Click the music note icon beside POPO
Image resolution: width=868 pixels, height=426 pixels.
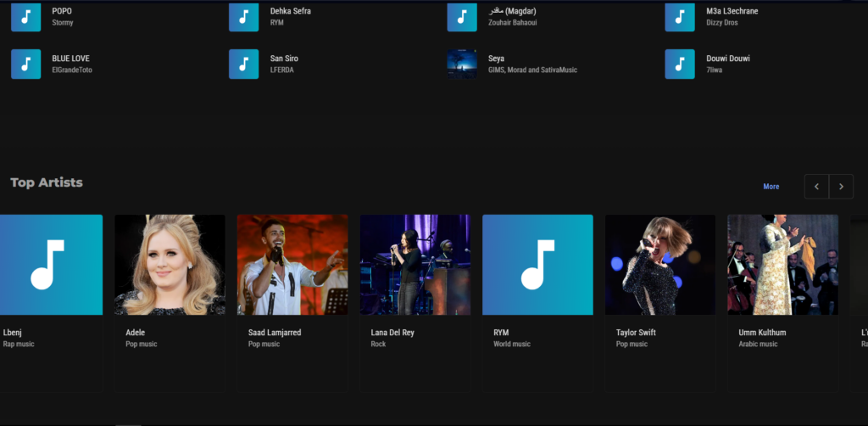click(25, 17)
